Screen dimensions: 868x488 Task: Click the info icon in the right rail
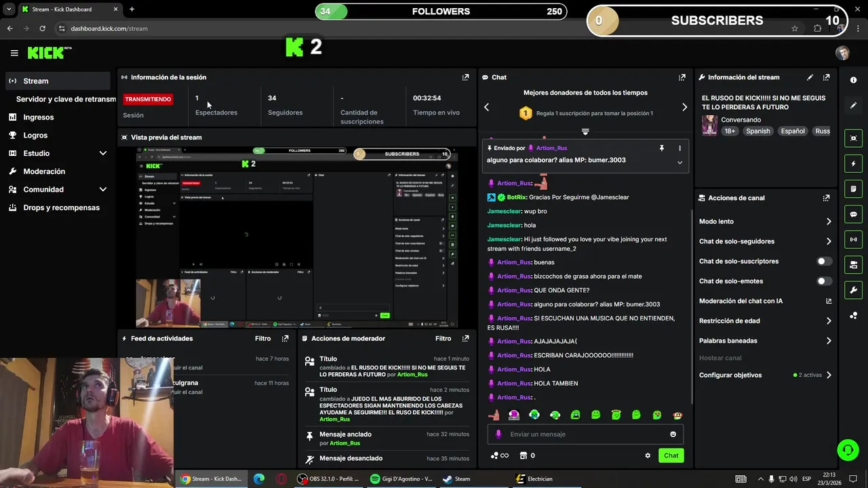853,80
